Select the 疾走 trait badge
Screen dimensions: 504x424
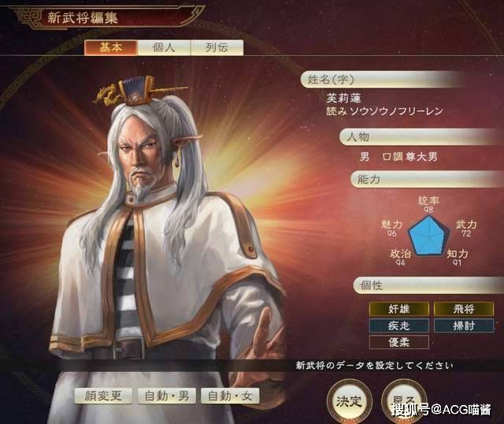pos(399,325)
